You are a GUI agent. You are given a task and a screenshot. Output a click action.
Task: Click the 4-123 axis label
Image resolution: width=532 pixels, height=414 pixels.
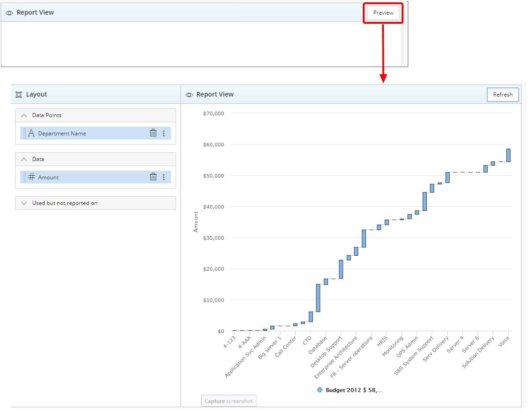click(229, 342)
